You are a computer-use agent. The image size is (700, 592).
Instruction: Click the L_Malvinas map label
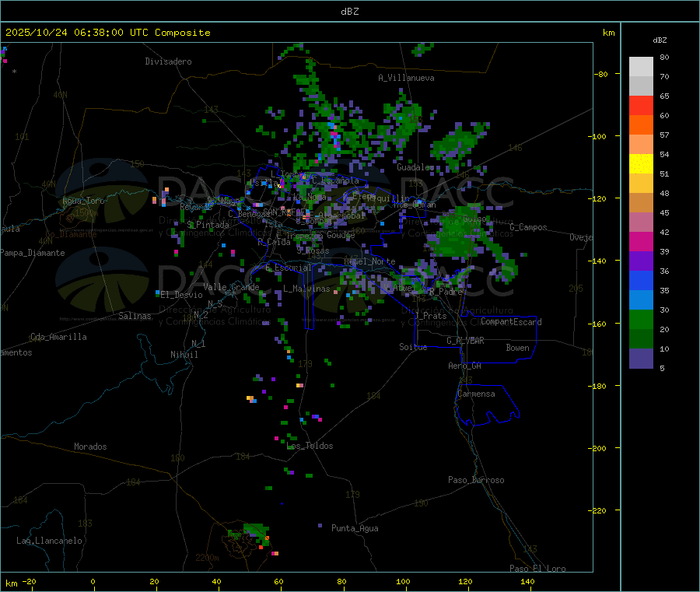tap(306, 289)
